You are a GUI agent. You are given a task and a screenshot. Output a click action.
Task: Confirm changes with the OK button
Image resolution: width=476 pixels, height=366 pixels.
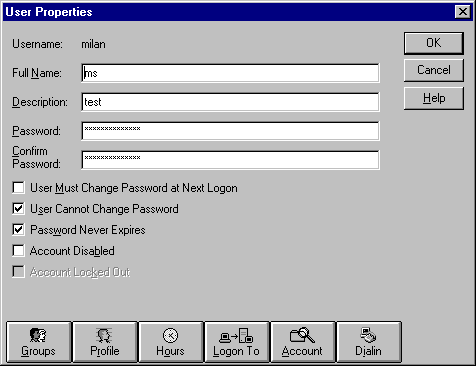tap(434, 43)
